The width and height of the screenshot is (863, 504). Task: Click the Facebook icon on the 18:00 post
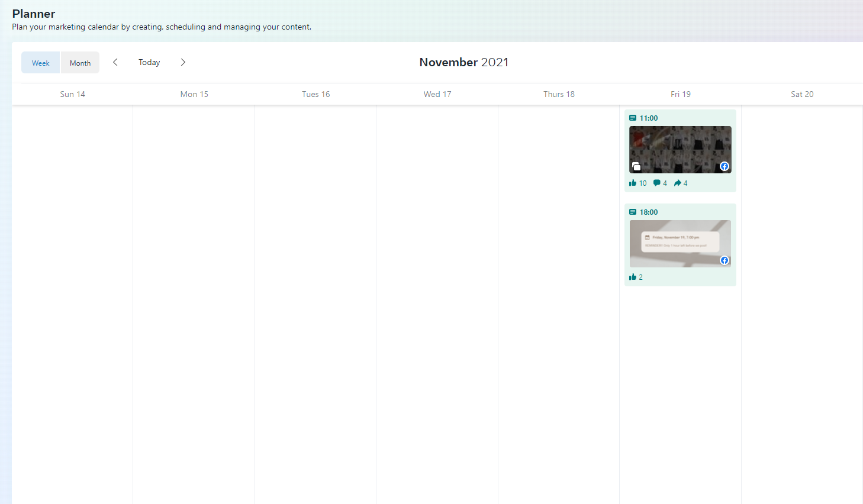pos(724,260)
